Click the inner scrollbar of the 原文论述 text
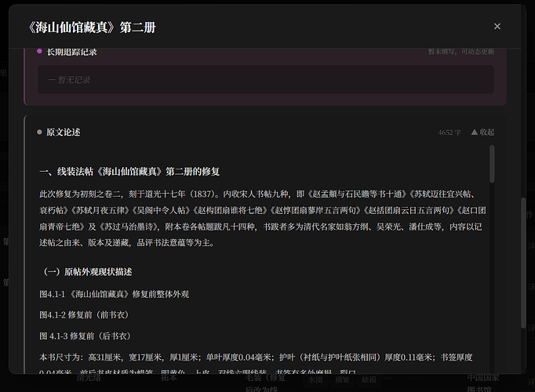 pyautogui.click(x=492, y=165)
